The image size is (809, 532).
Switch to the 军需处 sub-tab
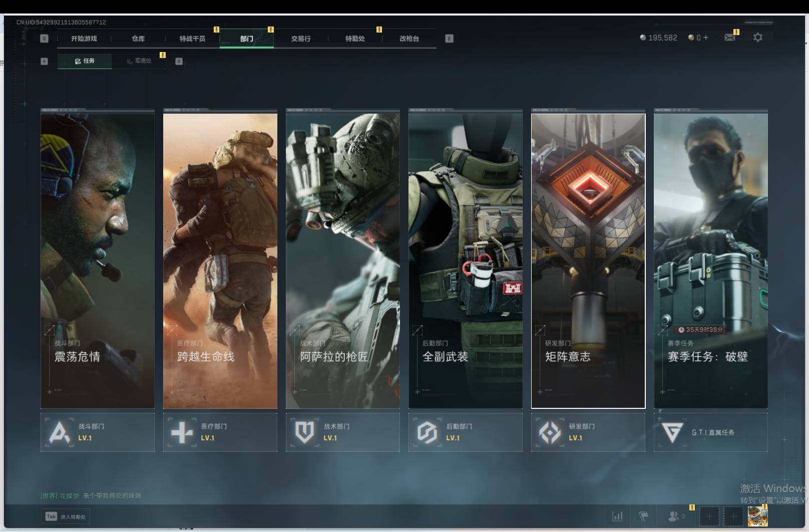pos(139,61)
